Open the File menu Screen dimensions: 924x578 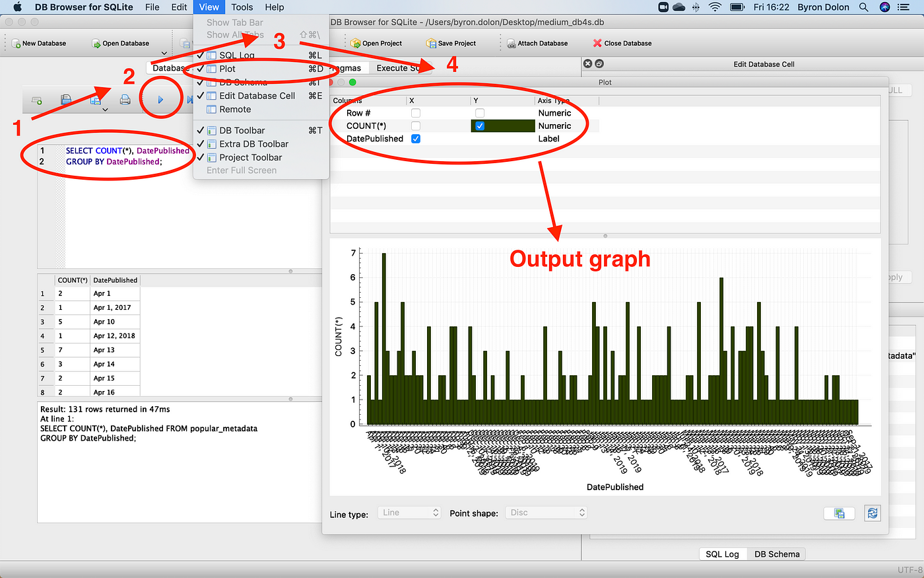152,7
